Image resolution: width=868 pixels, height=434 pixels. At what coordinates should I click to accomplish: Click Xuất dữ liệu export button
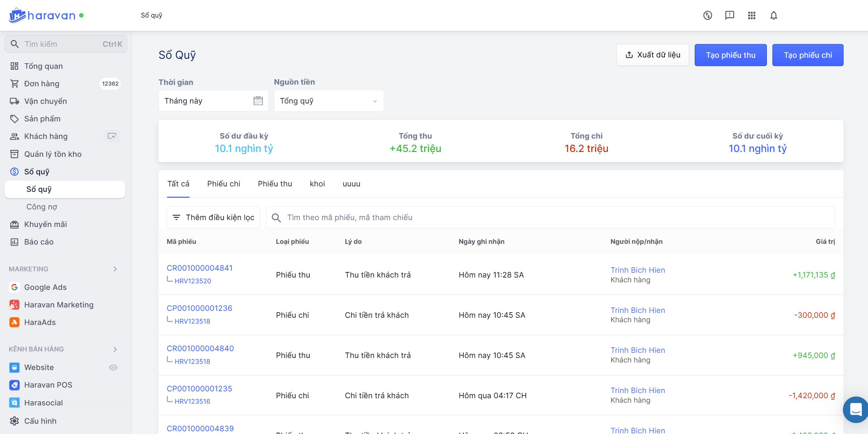tap(652, 55)
